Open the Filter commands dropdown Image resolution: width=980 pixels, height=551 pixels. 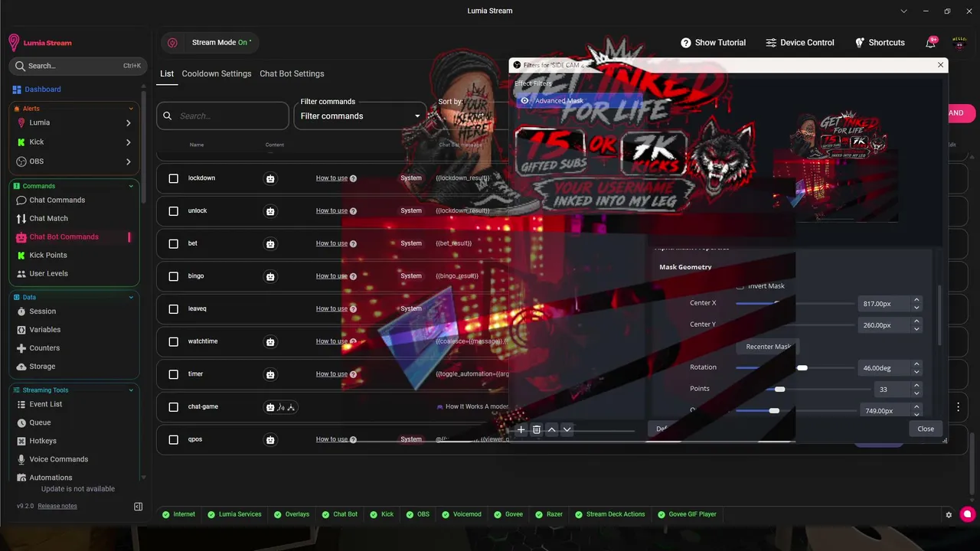[361, 116]
